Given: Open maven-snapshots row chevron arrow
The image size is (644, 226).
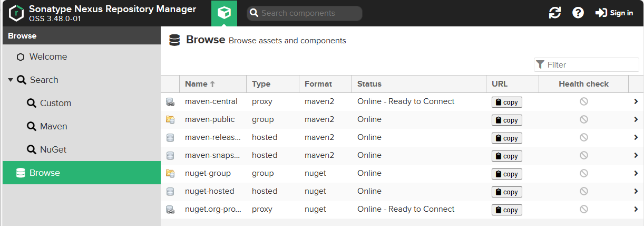Looking at the screenshot, I should pos(636,155).
